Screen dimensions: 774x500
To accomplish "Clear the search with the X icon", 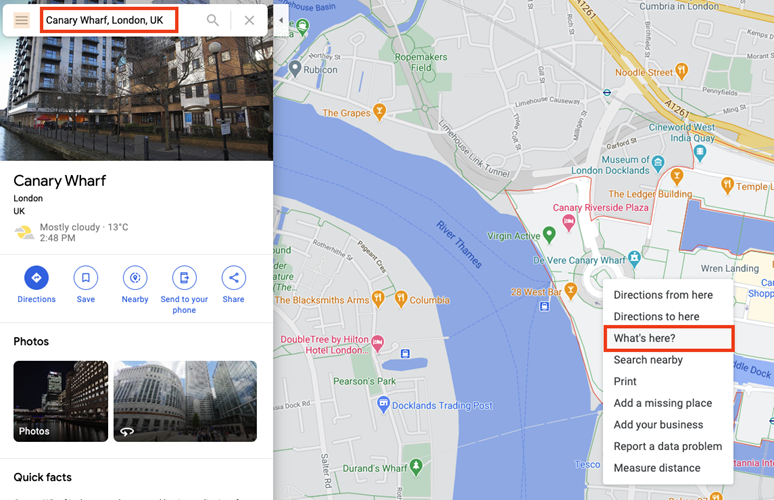I will (x=249, y=20).
